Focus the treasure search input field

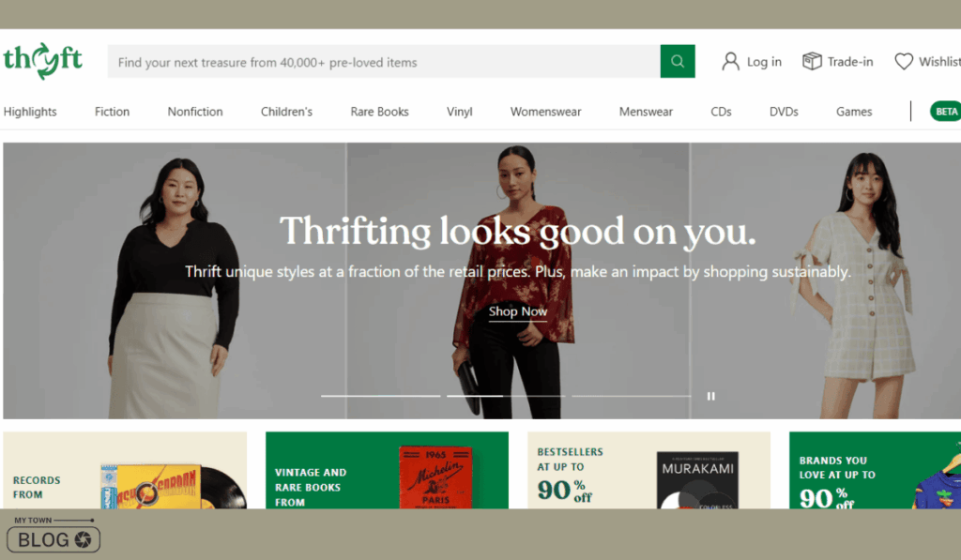pos(384,61)
